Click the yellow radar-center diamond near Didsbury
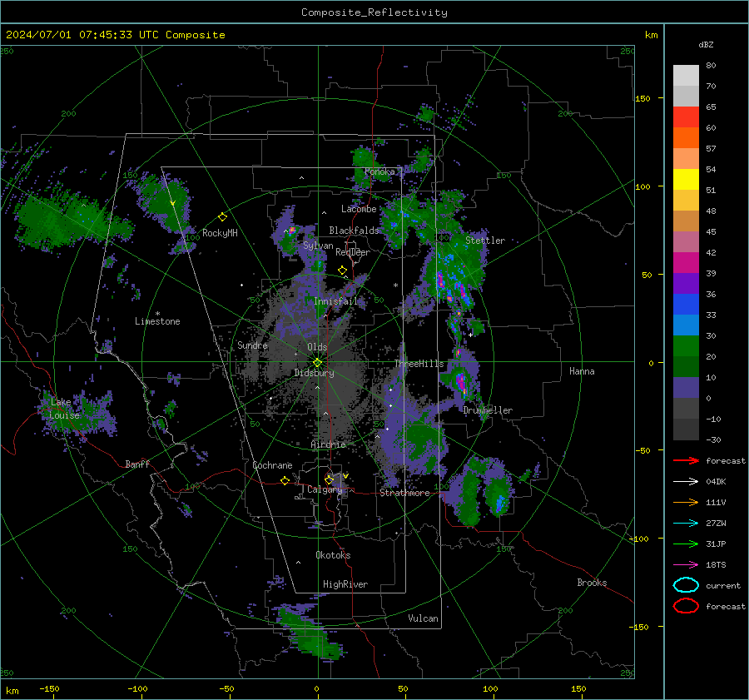 (317, 363)
